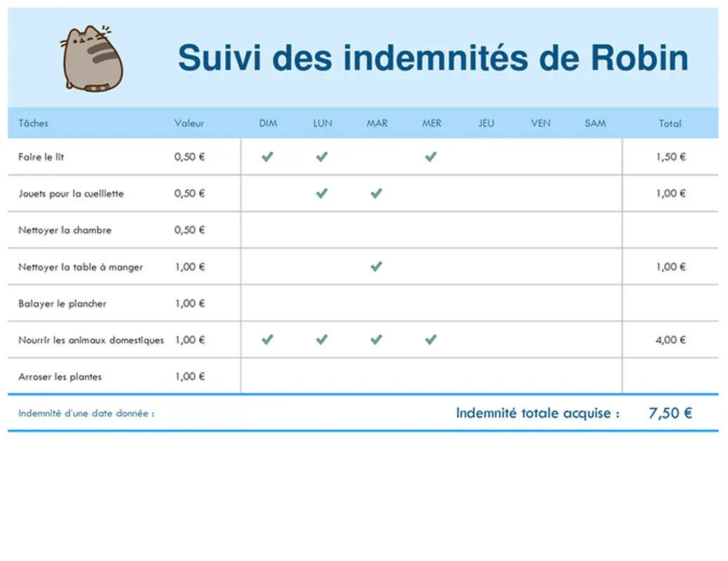The image size is (728, 561).
Task: Click the Indemnité totale acquise value 7,50 €
Action: tap(669, 413)
